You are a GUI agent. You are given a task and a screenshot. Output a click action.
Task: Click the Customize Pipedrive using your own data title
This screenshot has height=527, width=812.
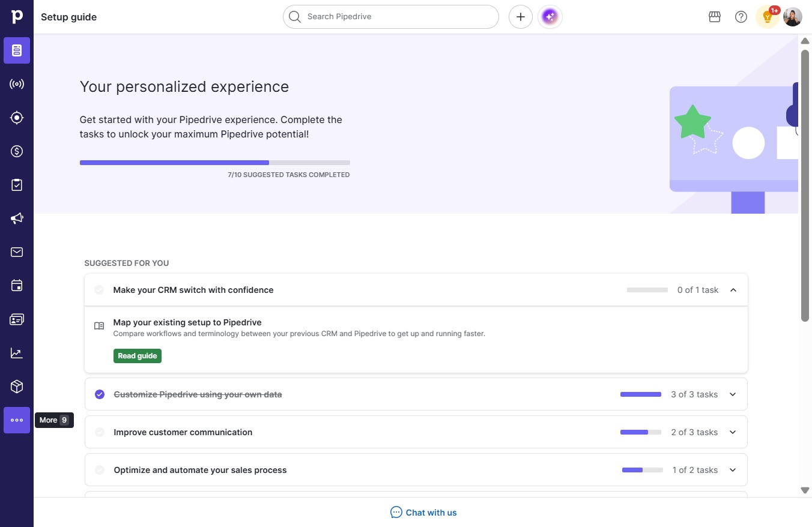tap(198, 394)
